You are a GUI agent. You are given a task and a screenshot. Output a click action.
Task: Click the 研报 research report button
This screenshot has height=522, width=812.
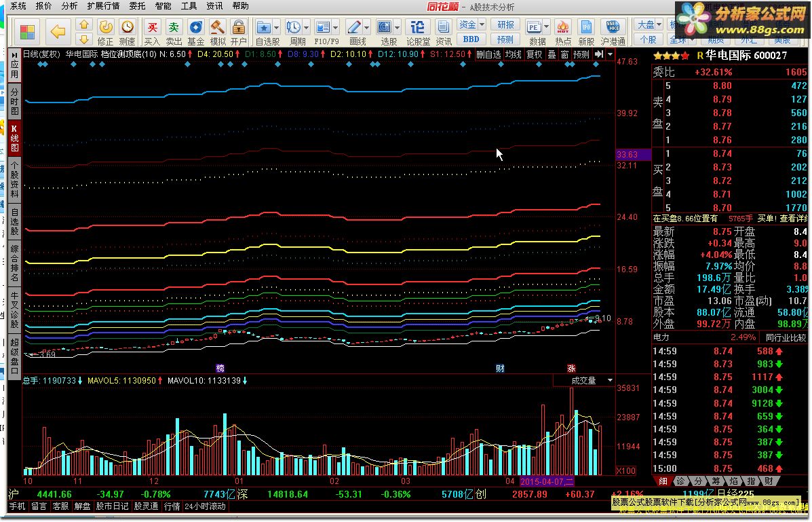tap(505, 24)
